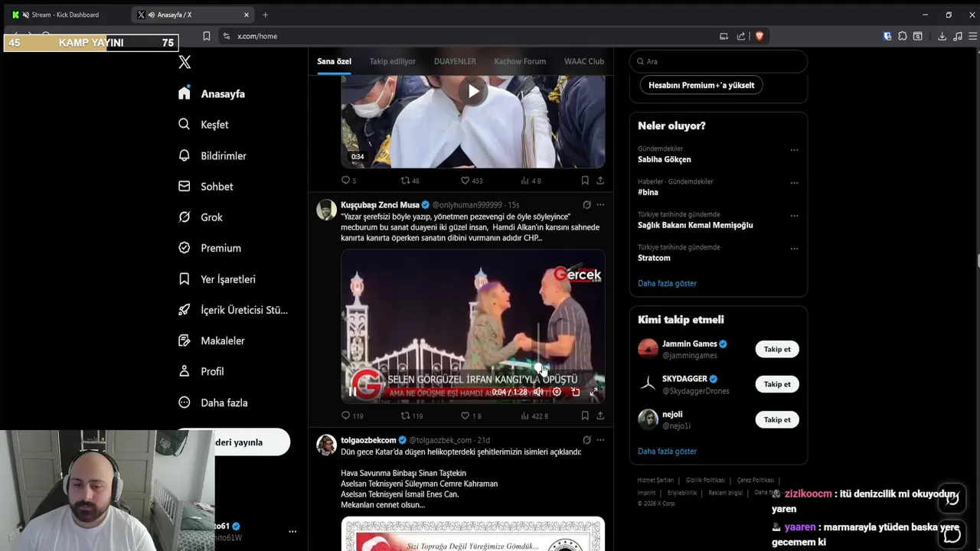Switch to DUAYENLER tab
Screen dimensions: 980x551
(455, 61)
